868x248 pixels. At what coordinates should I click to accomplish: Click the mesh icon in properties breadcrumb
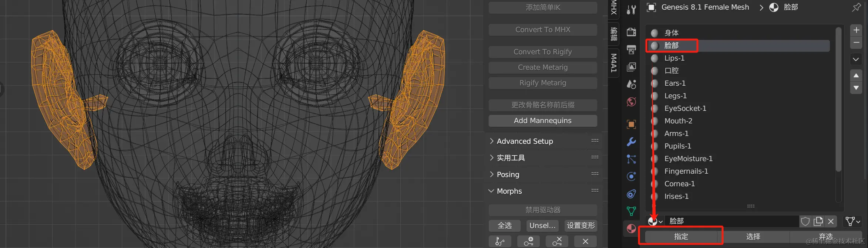651,7
